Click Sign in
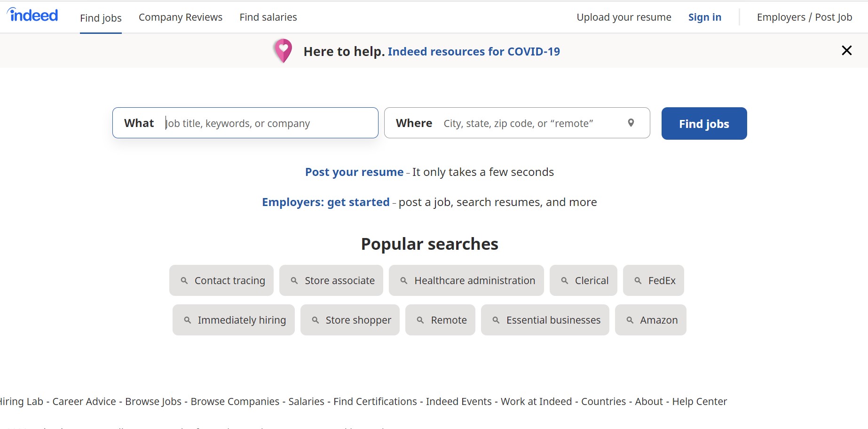868x429 pixels. (705, 17)
